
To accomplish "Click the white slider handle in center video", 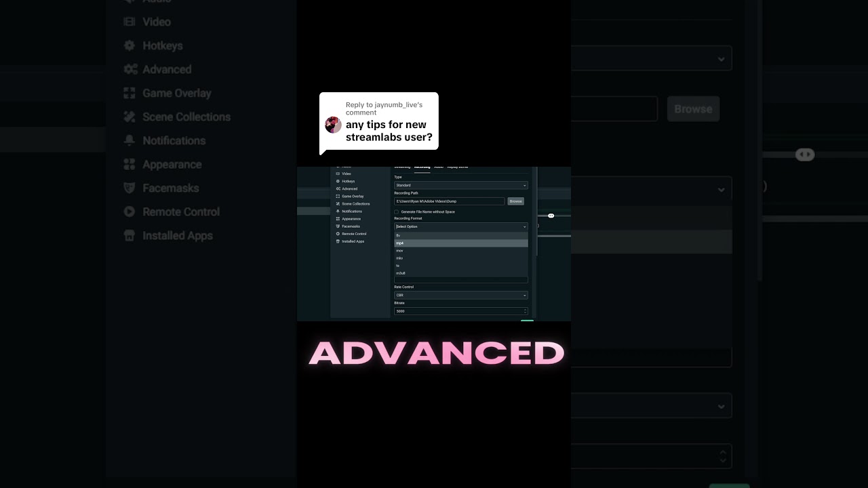I will tap(551, 216).
